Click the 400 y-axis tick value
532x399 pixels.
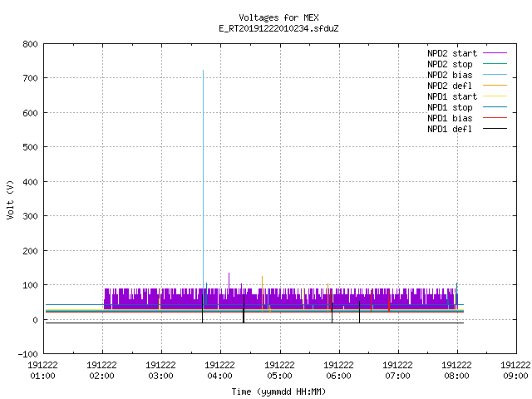click(30, 182)
